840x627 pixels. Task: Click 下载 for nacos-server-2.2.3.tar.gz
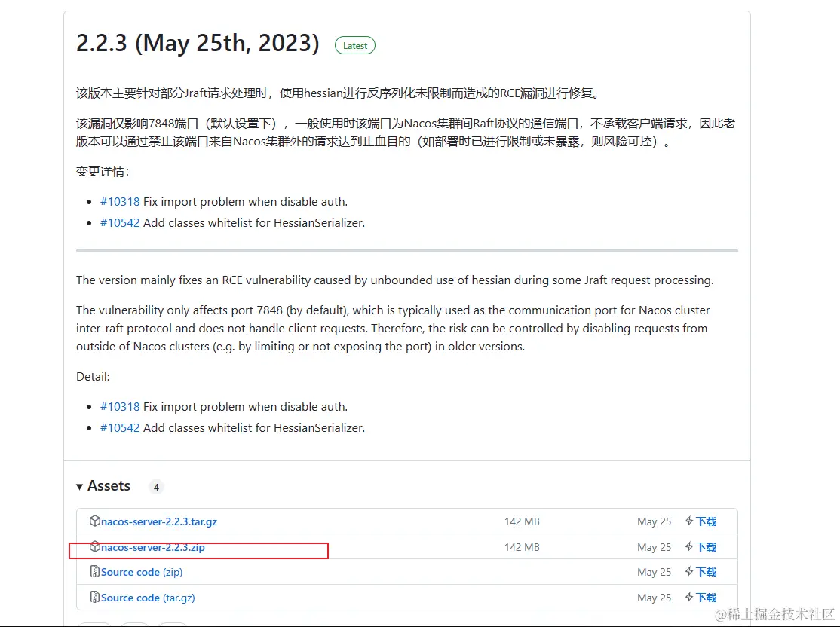click(x=706, y=521)
